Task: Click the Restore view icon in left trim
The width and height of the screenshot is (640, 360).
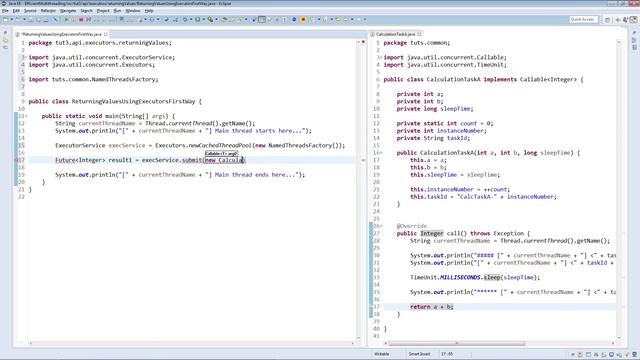Action: (x=5, y=32)
